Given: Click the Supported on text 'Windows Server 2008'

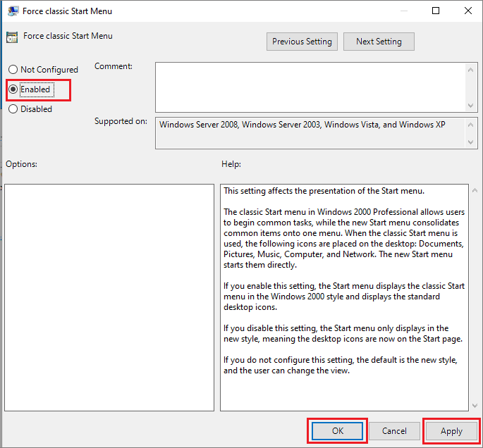Looking at the screenshot, I should coord(199,125).
